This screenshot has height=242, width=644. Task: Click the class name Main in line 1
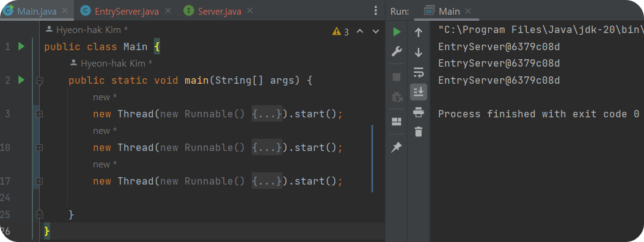(x=135, y=47)
